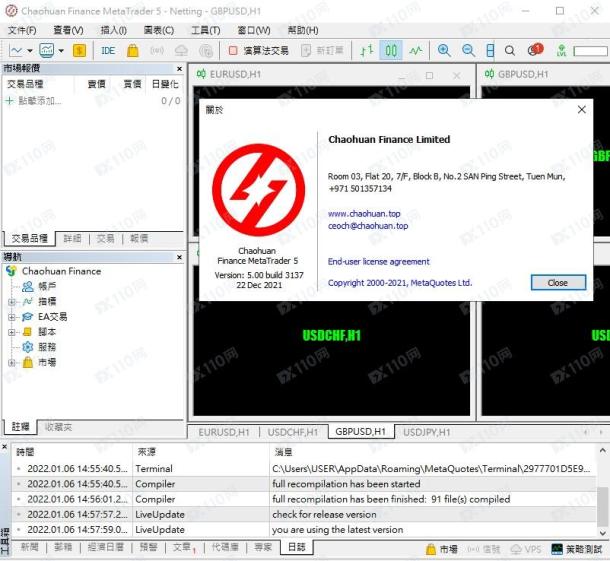Click the search magnifier toolbar icon
Screen dimensions: 610x561
510,51
